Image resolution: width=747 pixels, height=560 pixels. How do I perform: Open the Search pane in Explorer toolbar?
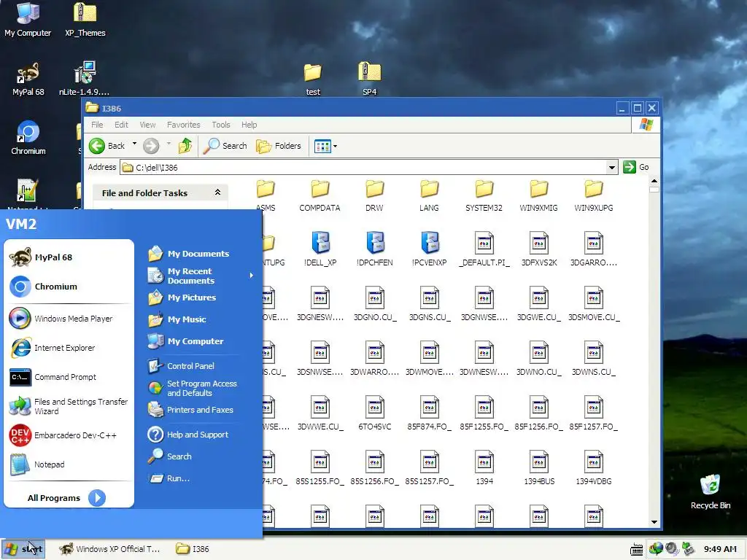(225, 146)
